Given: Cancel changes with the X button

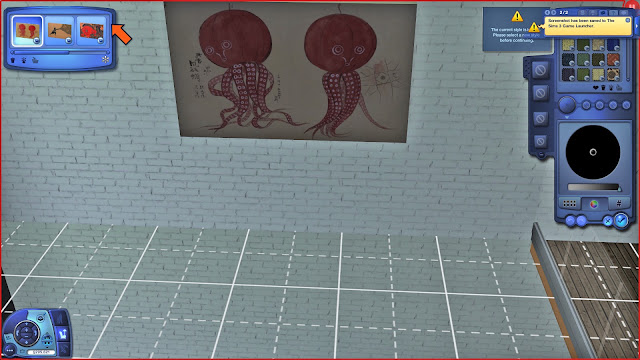Looking at the screenshot, I should 607,221.
